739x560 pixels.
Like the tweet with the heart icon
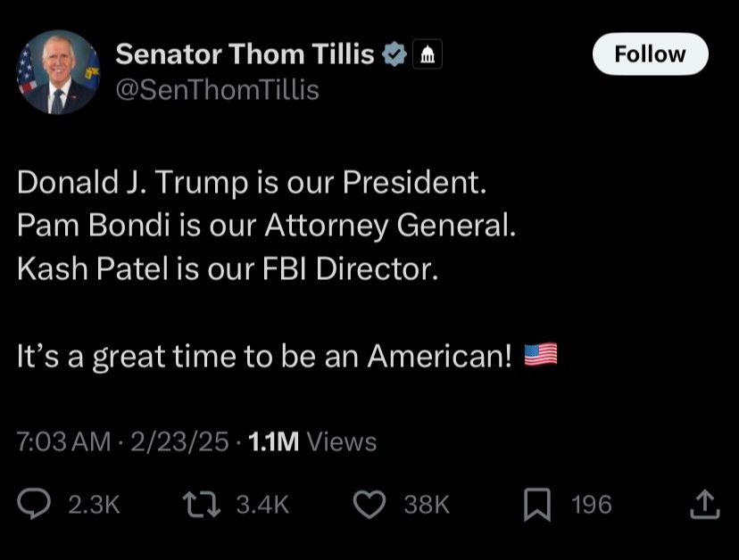point(369,505)
